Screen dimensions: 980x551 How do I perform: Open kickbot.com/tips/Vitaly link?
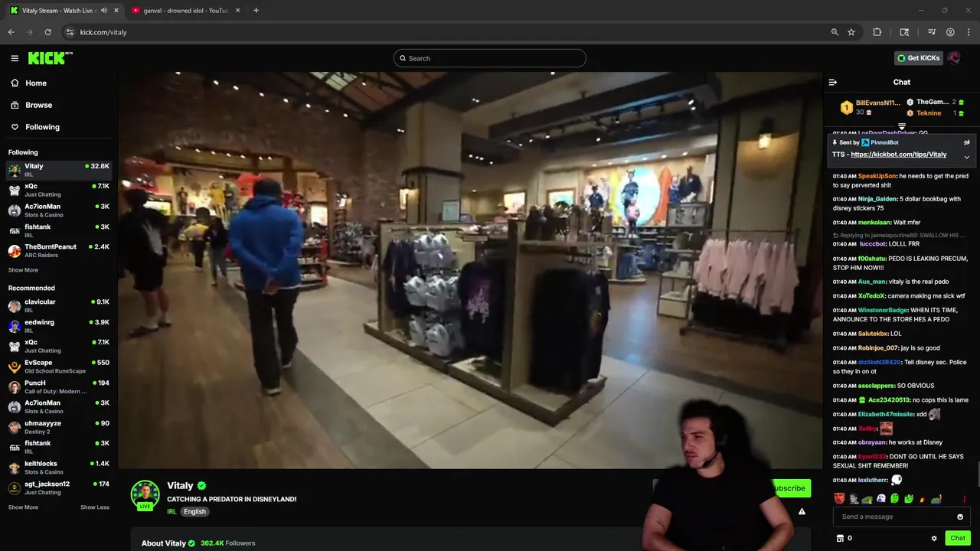pyautogui.click(x=898, y=155)
